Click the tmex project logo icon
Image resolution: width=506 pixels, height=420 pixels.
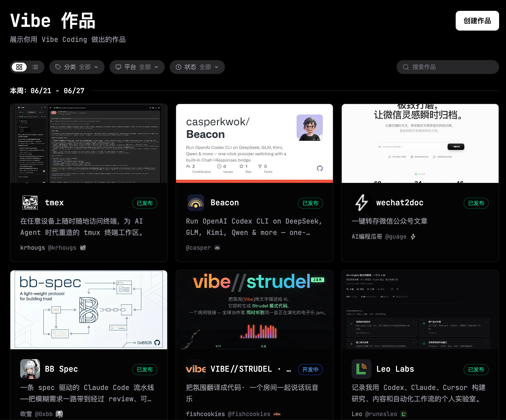click(30, 203)
